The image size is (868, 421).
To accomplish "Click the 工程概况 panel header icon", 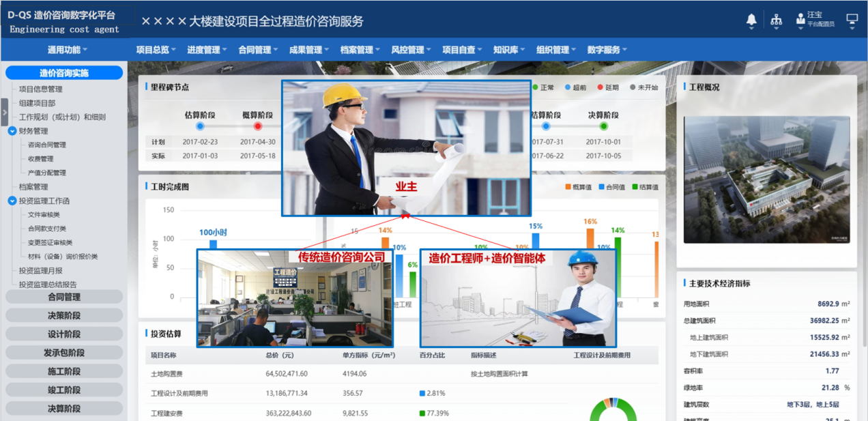I will [x=686, y=87].
